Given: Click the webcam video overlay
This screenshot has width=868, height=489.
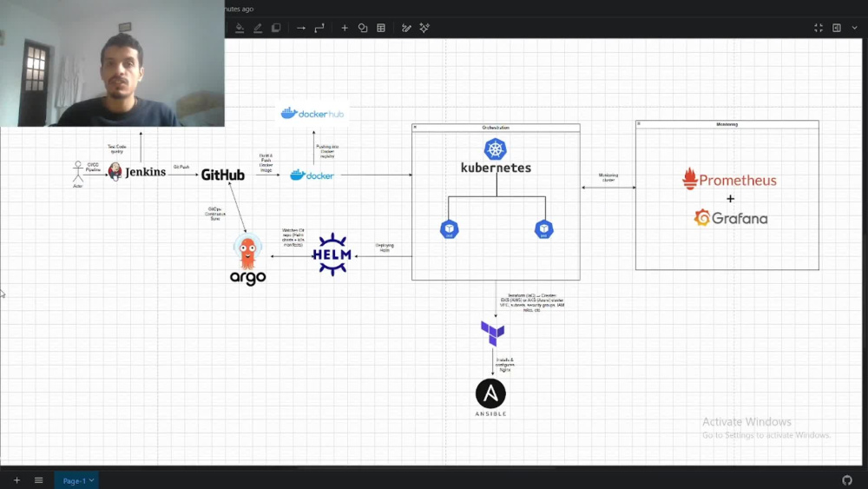Looking at the screenshot, I should coord(112,63).
